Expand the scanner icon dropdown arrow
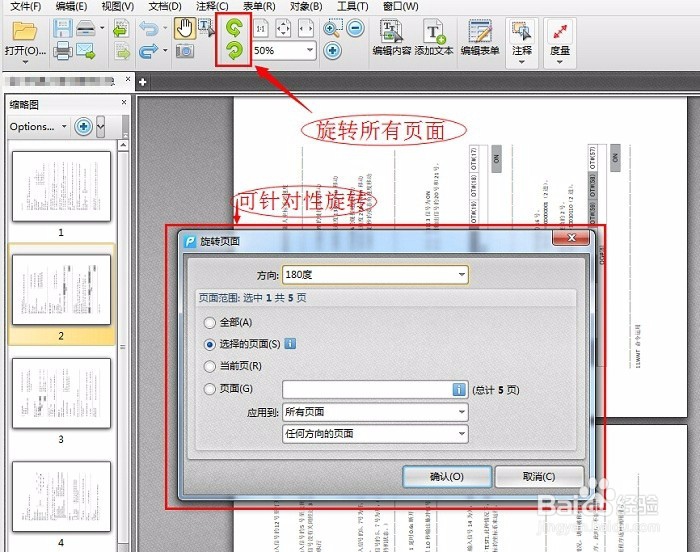 (102, 28)
